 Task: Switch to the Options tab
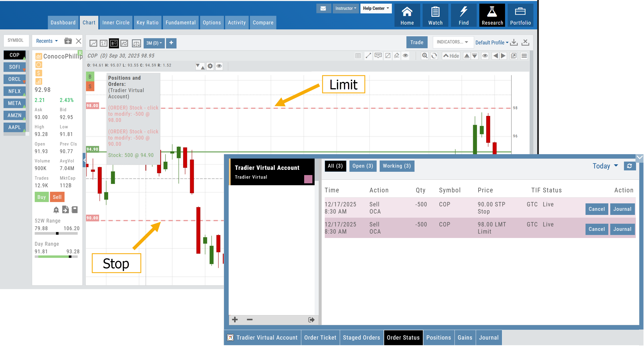pos(212,23)
